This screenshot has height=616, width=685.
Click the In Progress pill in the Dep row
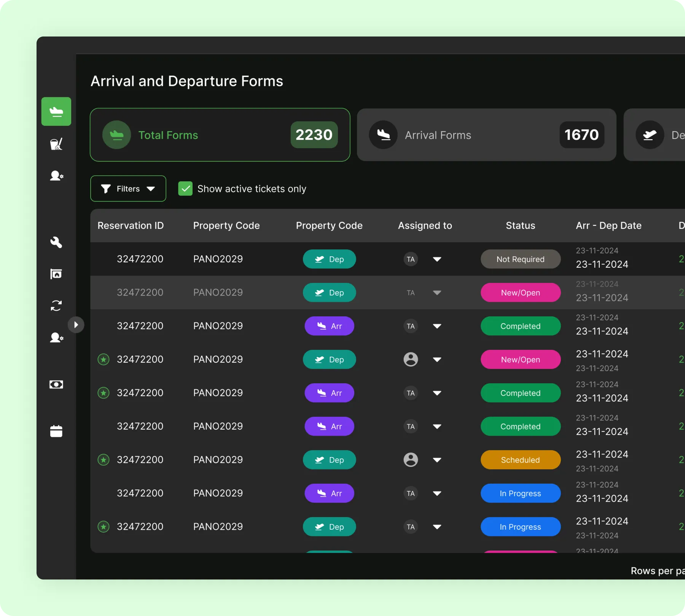(521, 527)
